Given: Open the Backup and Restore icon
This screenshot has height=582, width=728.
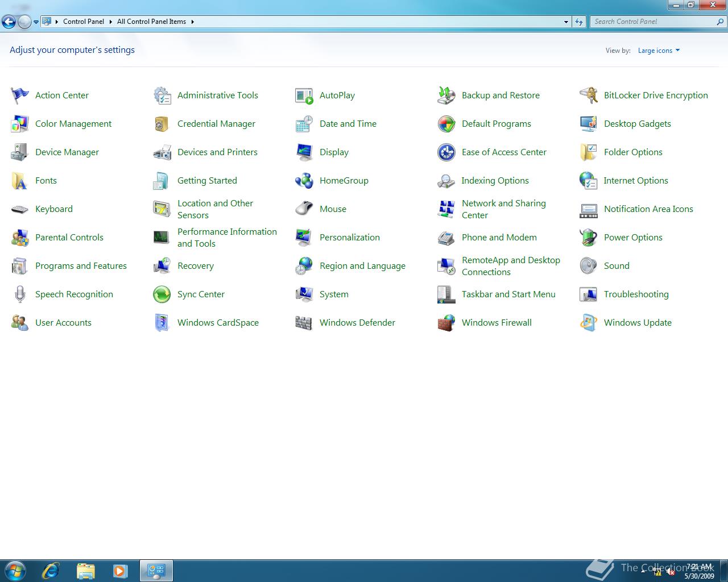Looking at the screenshot, I should [x=446, y=95].
